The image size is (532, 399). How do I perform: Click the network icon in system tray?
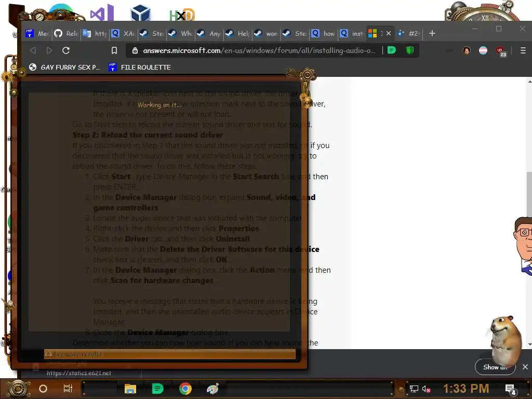(x=414, y=389)
